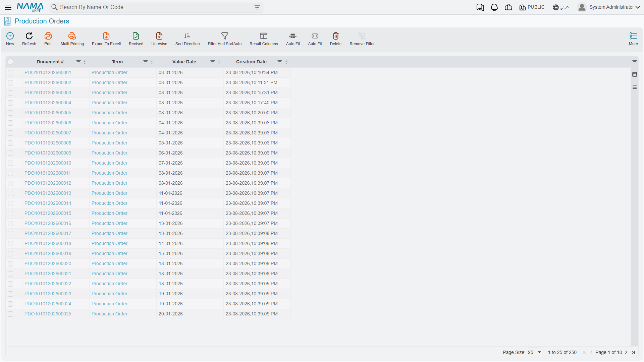Sort by the Creation Date header

[251, 62]
